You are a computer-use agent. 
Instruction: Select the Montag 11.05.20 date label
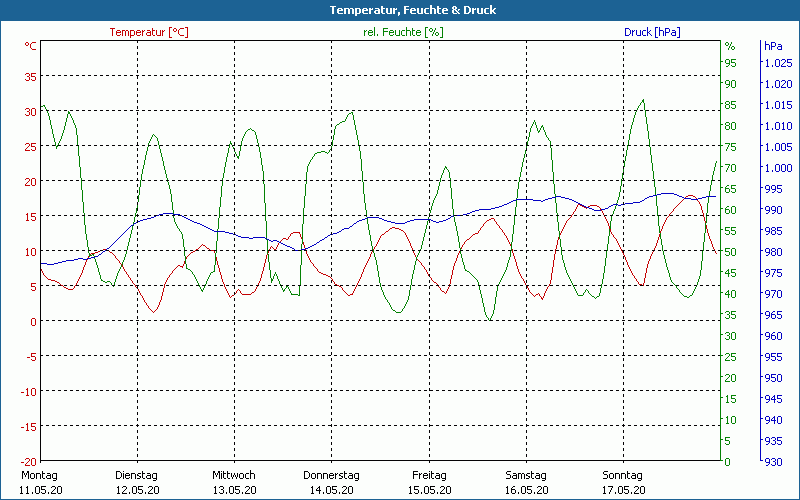point(39,482)
